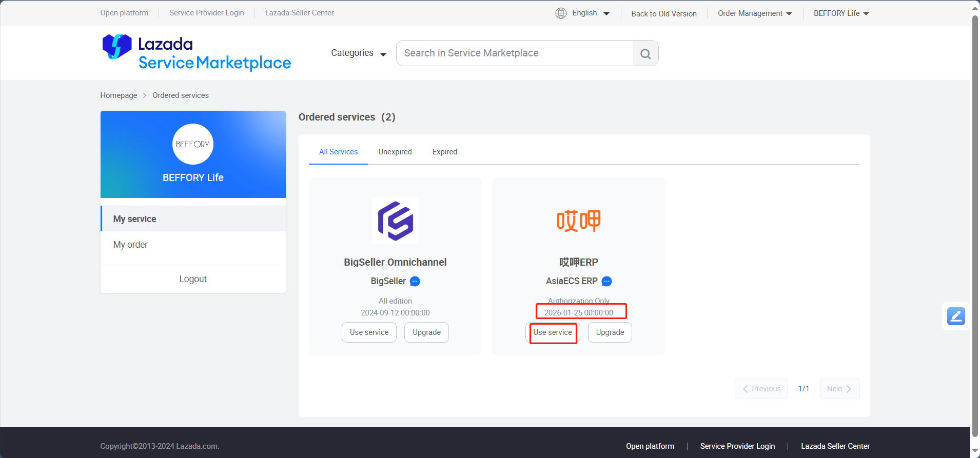Switch to the All Services tab
980x458 pixels.
click(338, 152)
